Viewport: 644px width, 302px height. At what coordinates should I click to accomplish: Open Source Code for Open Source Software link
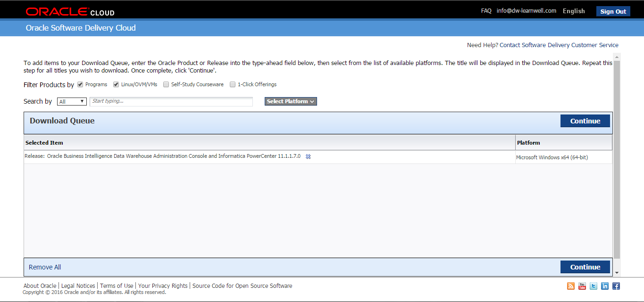click(x=243, y=286)
